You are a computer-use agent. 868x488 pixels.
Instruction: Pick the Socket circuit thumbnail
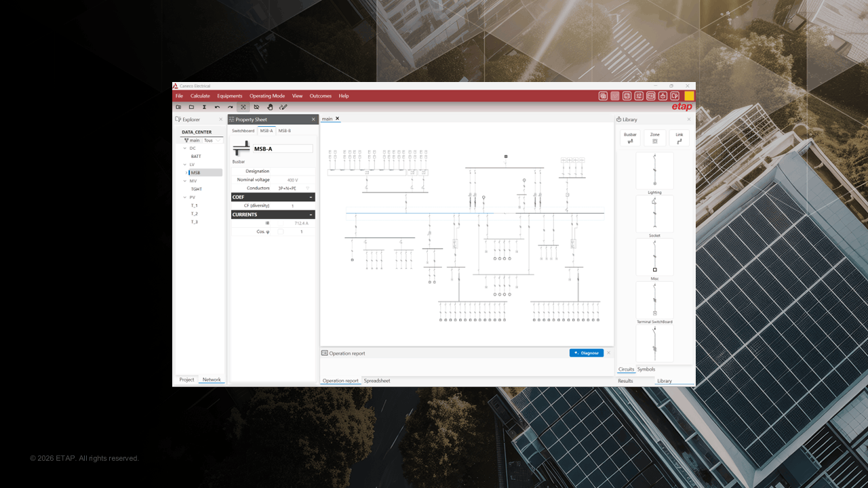click(x=654, y=214)
